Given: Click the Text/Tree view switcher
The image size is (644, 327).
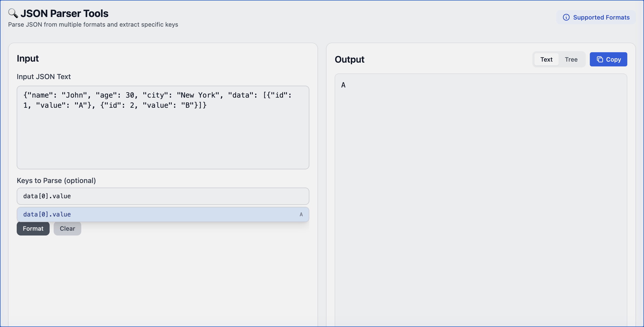Looking at the screenshot, I should [559, 59].
